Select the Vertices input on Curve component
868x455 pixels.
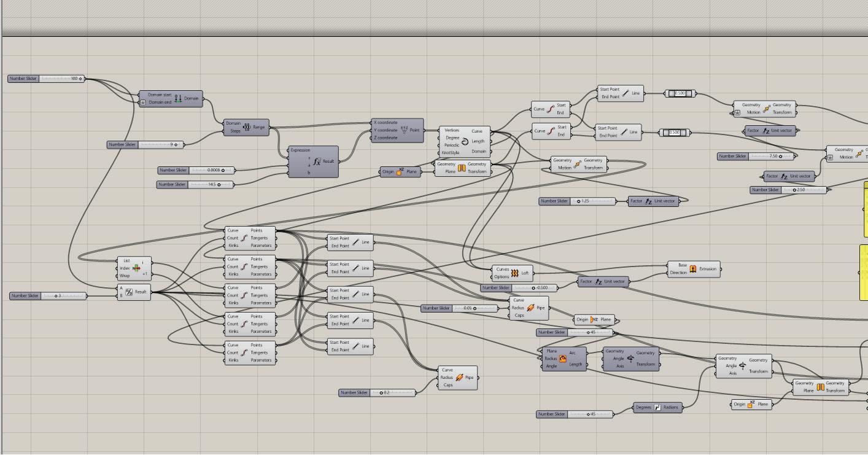[x=452, y=130]
